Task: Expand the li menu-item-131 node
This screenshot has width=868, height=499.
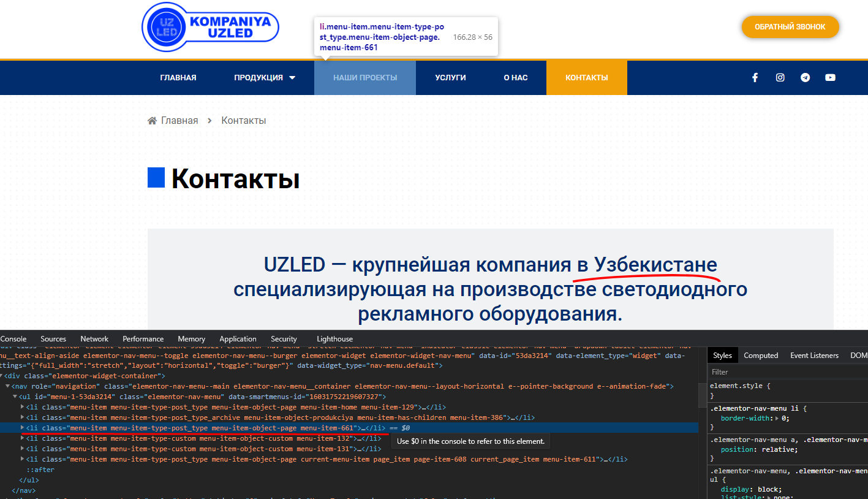Action: click(x=23, y=449)
